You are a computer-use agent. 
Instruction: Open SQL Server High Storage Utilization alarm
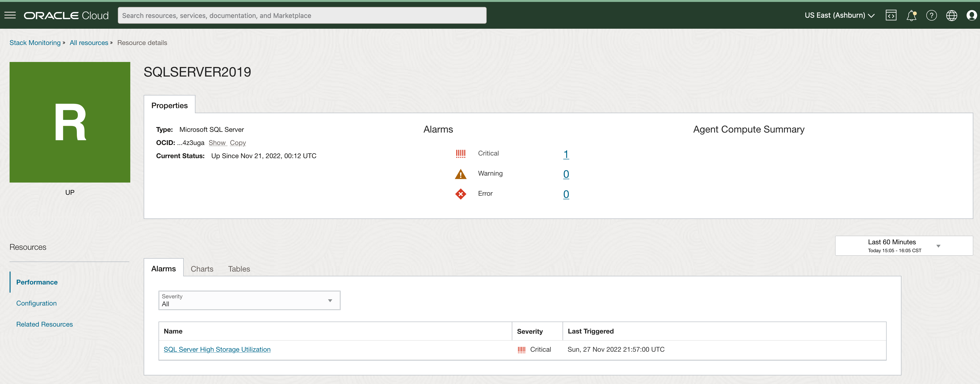[x=217, y=349]
